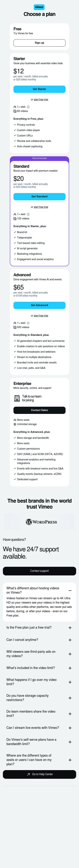Viewport: 79px width, 868px height.
Task: Click the info icon beside Advanced seat count
Action: tap(28, 323)
